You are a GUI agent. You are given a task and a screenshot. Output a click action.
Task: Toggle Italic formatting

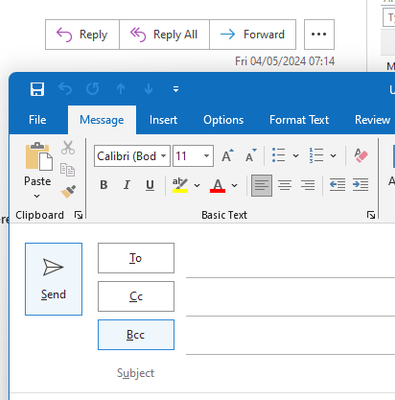coord(127,185)
